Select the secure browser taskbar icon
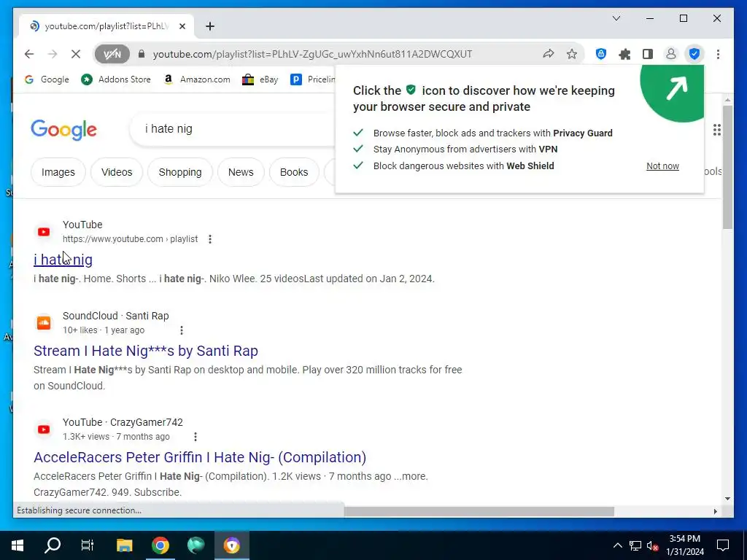 click(231, 545)
